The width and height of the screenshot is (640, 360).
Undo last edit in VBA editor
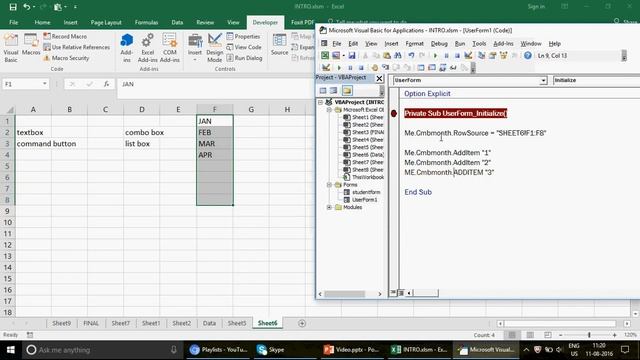point(411,56)
